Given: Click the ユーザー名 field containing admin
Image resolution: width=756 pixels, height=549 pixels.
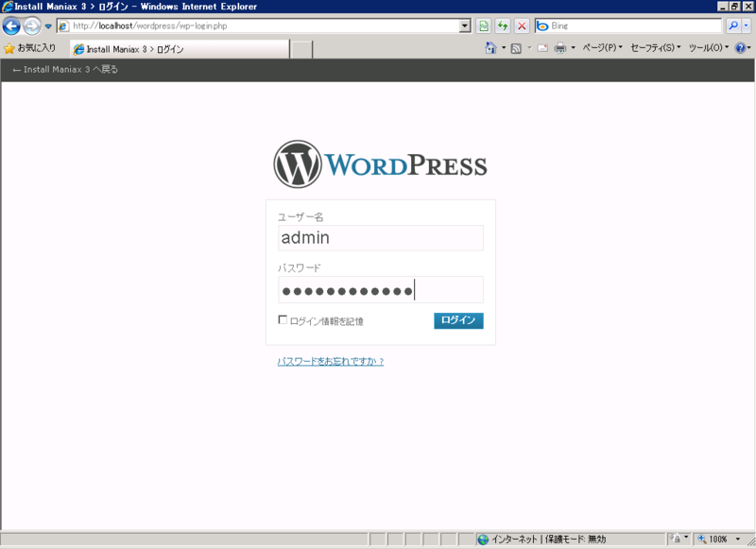Looking at the screenshot, I should pos(381,238).
